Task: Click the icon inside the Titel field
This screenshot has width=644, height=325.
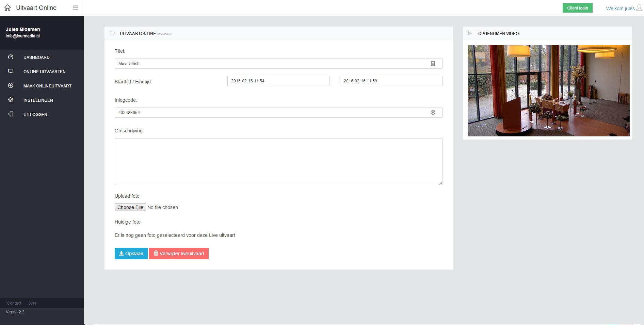Action: pyautogui.click(x=433, y=64)
